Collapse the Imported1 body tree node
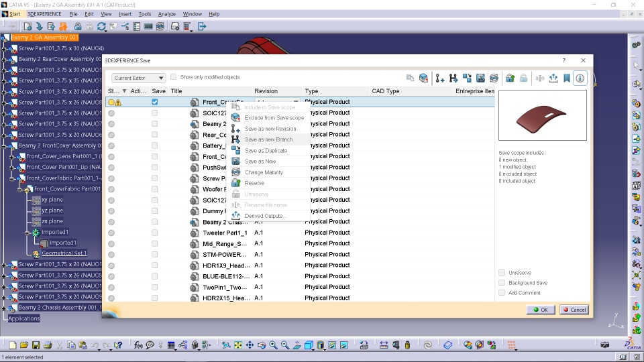The height and width of the screenshot is (362, 644). click(28, 233)
